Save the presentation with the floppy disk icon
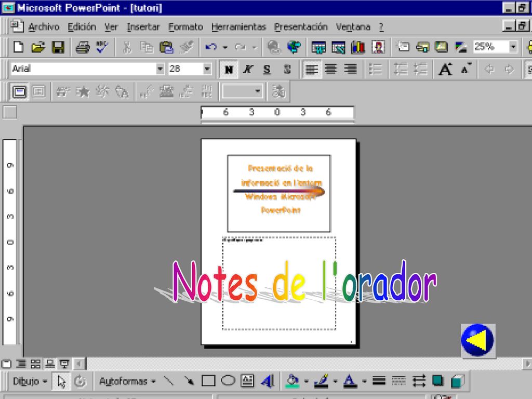The width and height of the screenshot is (532, 399). 58,47
